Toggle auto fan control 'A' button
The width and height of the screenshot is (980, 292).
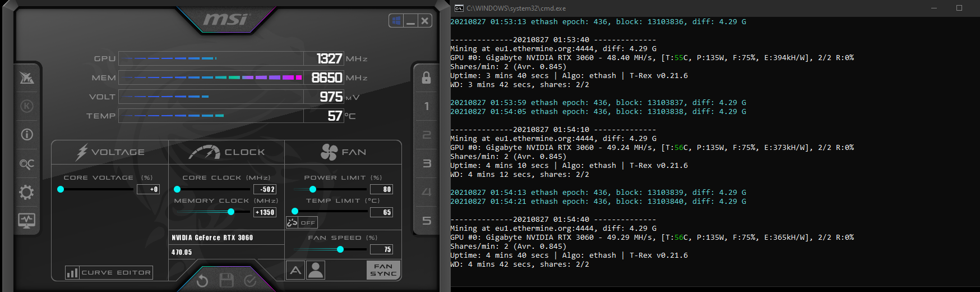pyautogui.click(x=295, y=270)
